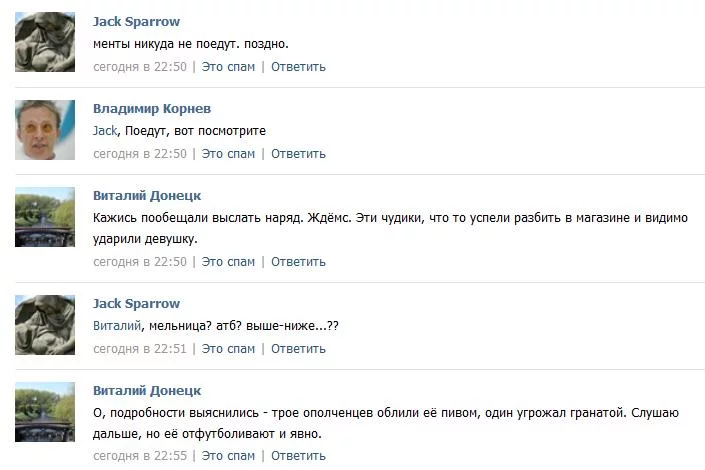Reply to Владимир Корнев's comment

coord(298,154)
